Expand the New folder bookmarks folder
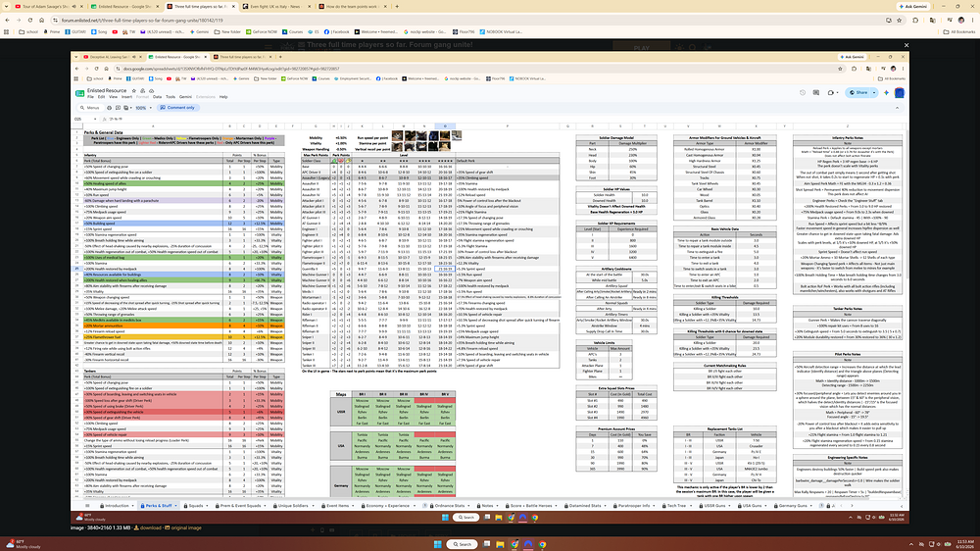The width and height of the screenshot is (980, 551). (227, 31)
